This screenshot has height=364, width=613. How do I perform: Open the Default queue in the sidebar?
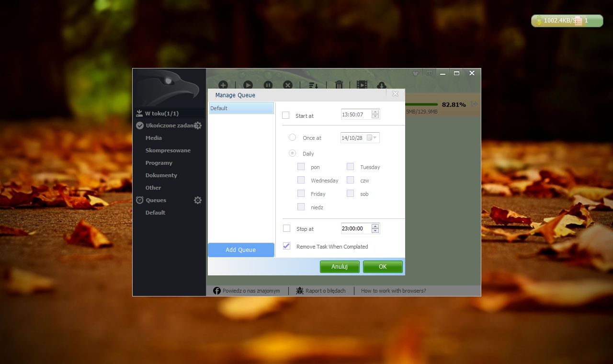click(x=155, y=213)
